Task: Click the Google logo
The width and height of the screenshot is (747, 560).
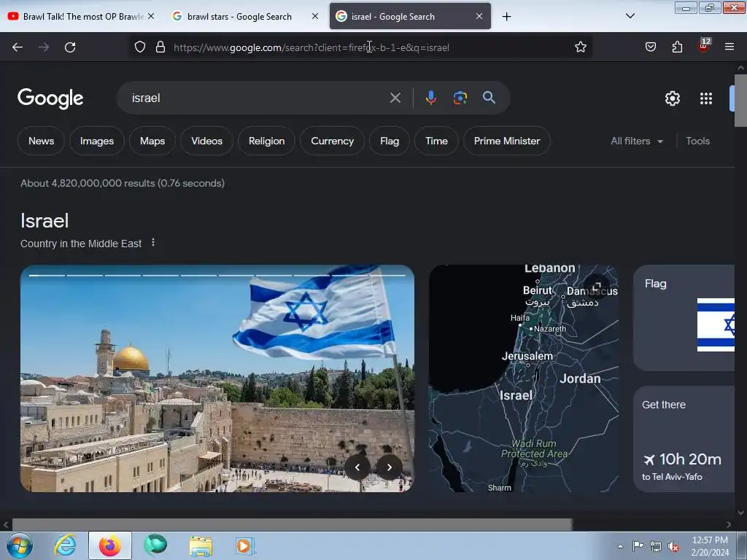Action: 50,98
